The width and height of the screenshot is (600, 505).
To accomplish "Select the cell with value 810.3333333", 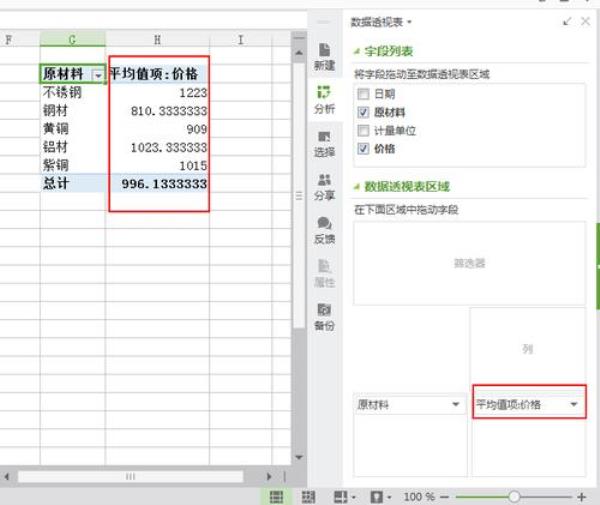I will pos(157,111).
